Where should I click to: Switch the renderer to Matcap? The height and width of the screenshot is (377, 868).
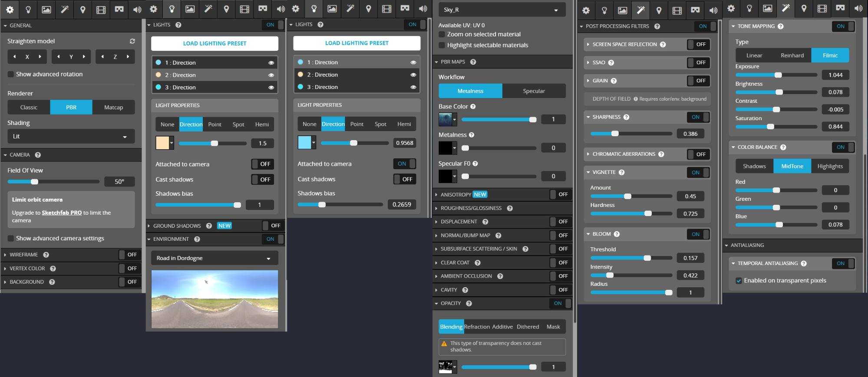[113, 107]
